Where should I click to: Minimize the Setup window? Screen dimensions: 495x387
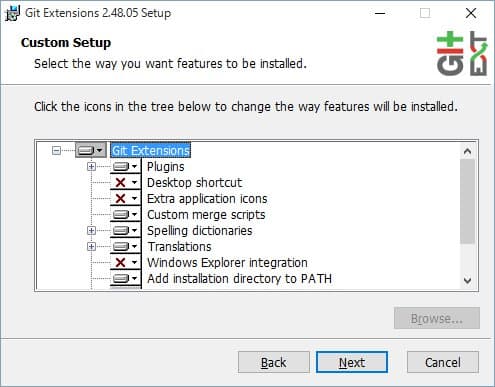pyautogui.click(x=380, y=13)
